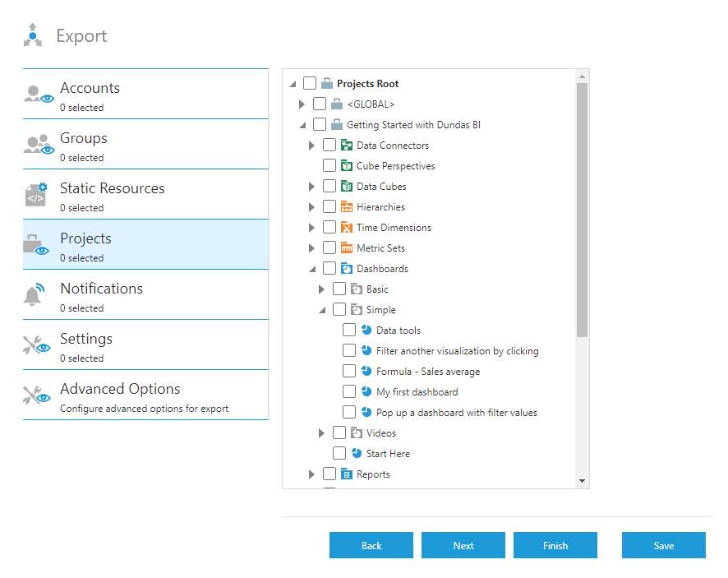The width and height of the screenshot is (728, 578).
Task: Tick the Pop up a dashboard checkbox
Action: (349, 412)
